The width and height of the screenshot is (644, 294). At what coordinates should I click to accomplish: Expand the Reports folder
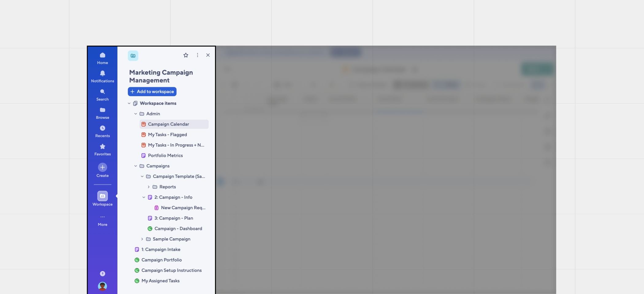pyautogui.click(x=149, y=187)
